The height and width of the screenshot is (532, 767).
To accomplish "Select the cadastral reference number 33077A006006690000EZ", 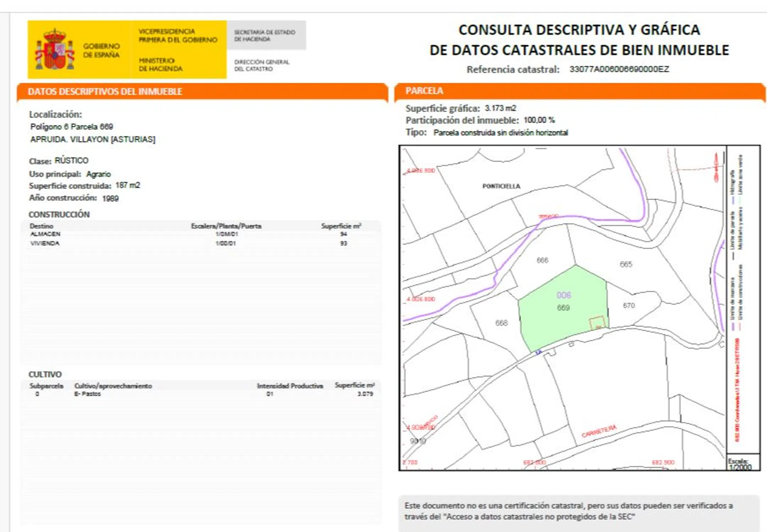I will (619, 69).
